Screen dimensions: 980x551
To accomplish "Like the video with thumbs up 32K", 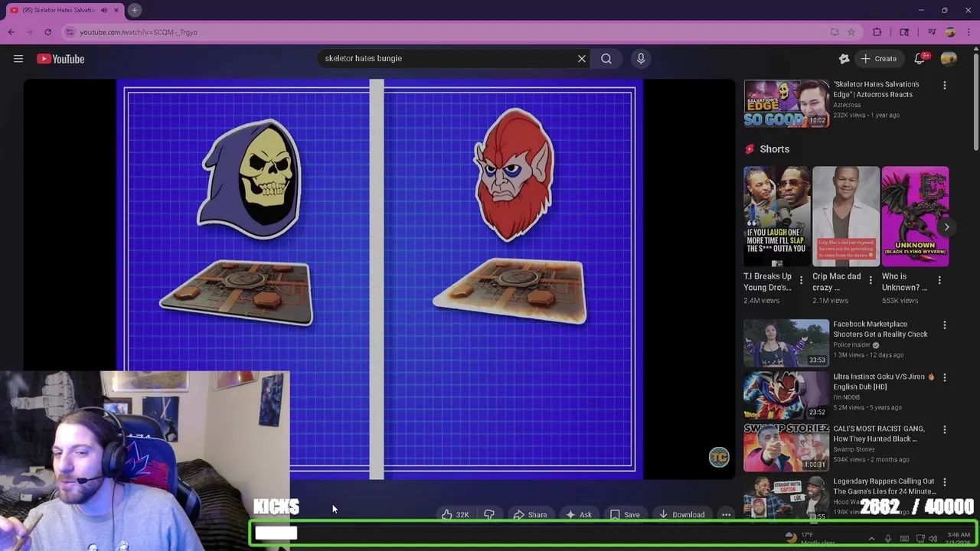I will pyautogui.click(x=455, y=515).
